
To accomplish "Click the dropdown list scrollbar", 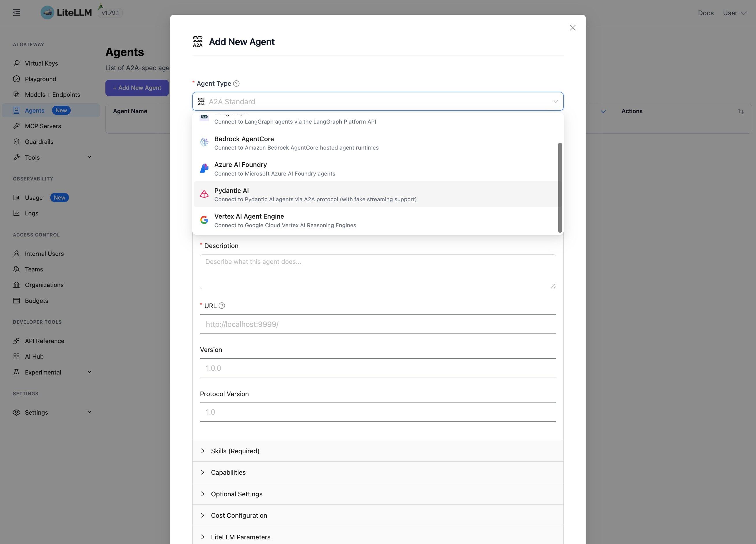I will tap(560, 187).
